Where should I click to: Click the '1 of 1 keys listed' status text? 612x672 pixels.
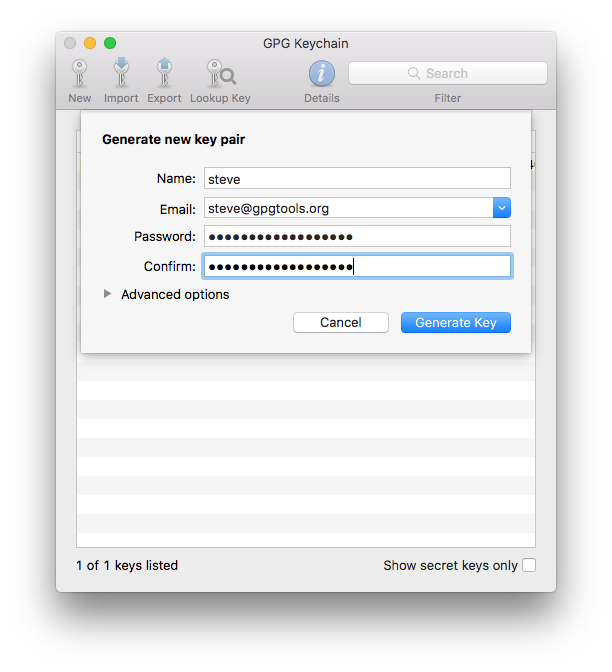[x=127, y=565]
